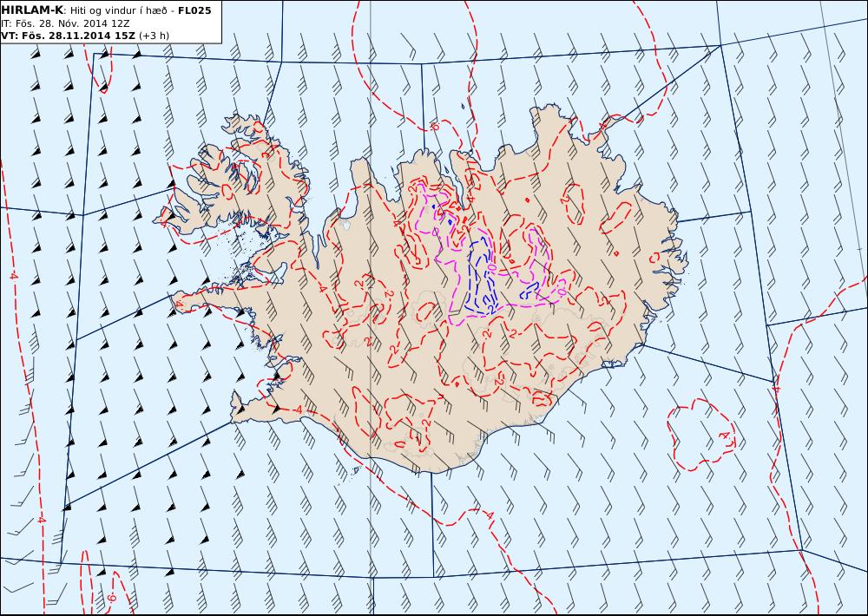Select the "Hiti og vindur í hæð" title text
Image resolution: width=868 pixels, height=616 pixels.
click(x=120, y=10)
